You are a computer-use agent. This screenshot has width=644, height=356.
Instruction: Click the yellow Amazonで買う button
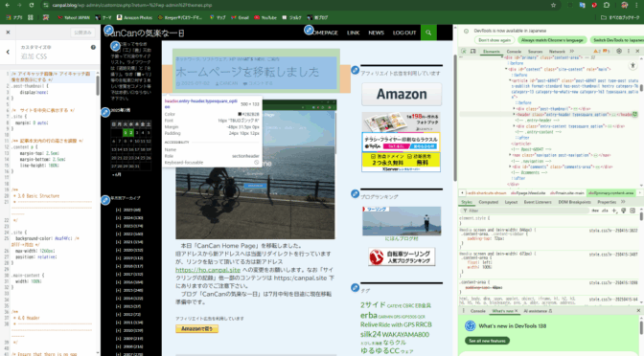click(x=196, y=328)
